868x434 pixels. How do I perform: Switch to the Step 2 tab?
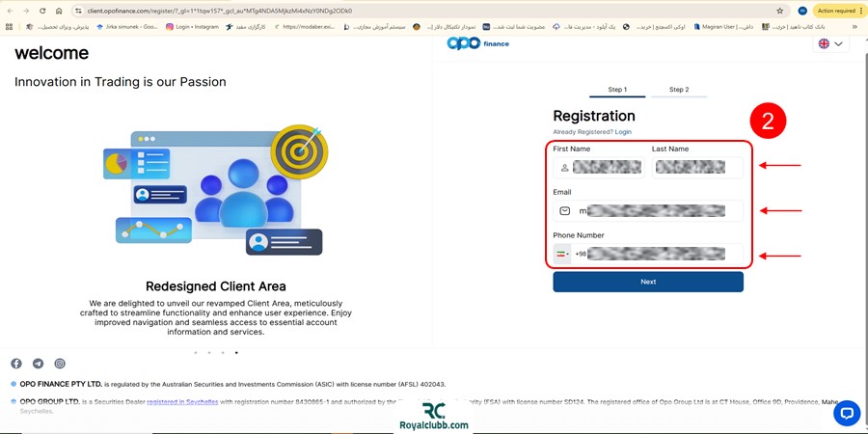point(679,90)
